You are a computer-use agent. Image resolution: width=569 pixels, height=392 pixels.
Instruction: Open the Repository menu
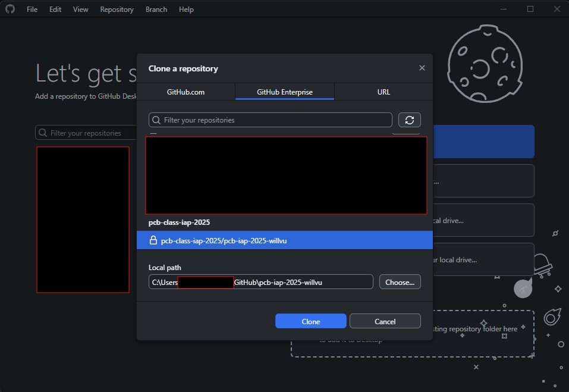[x=116, y=9]
